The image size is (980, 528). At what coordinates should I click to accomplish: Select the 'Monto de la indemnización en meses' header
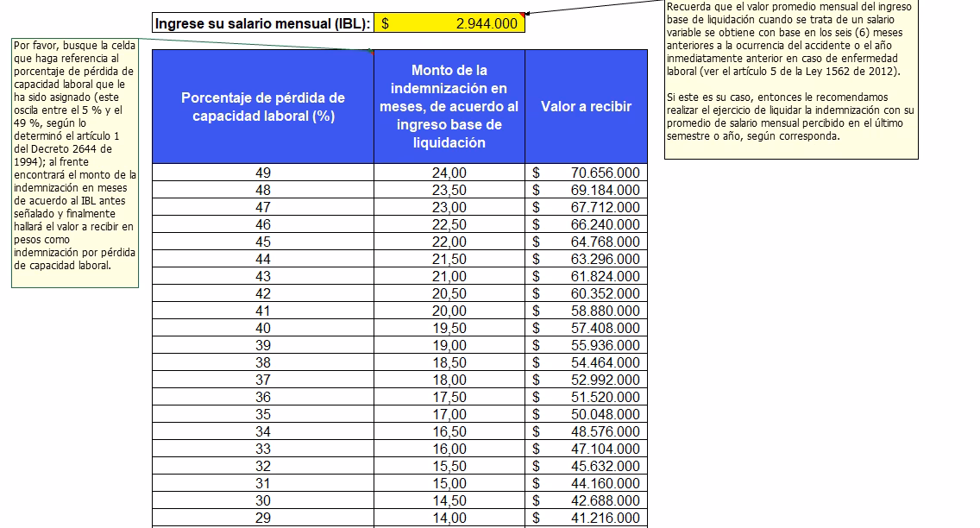[449, 107]
